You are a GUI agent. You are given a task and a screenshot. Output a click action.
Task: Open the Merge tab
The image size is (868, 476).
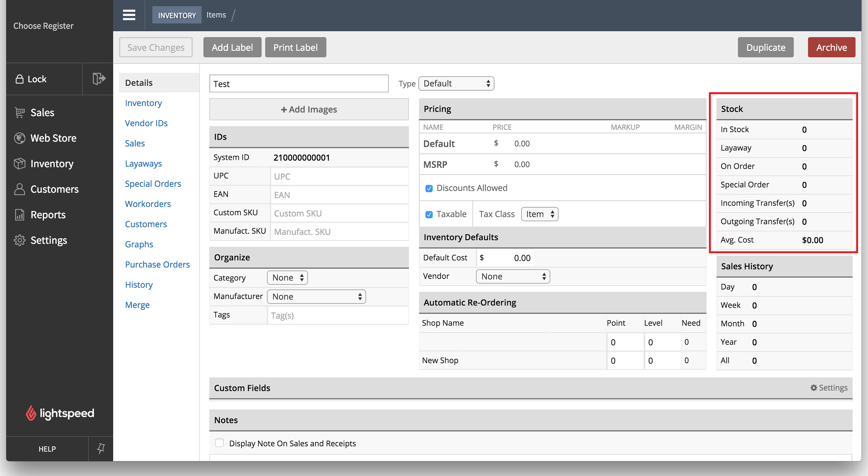[x=137, y=305]
